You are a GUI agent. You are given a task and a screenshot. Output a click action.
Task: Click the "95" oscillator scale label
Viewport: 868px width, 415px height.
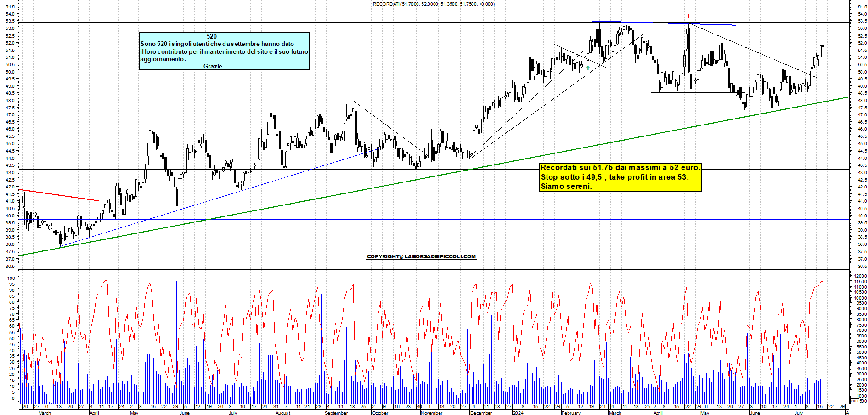tap(12, 284)
